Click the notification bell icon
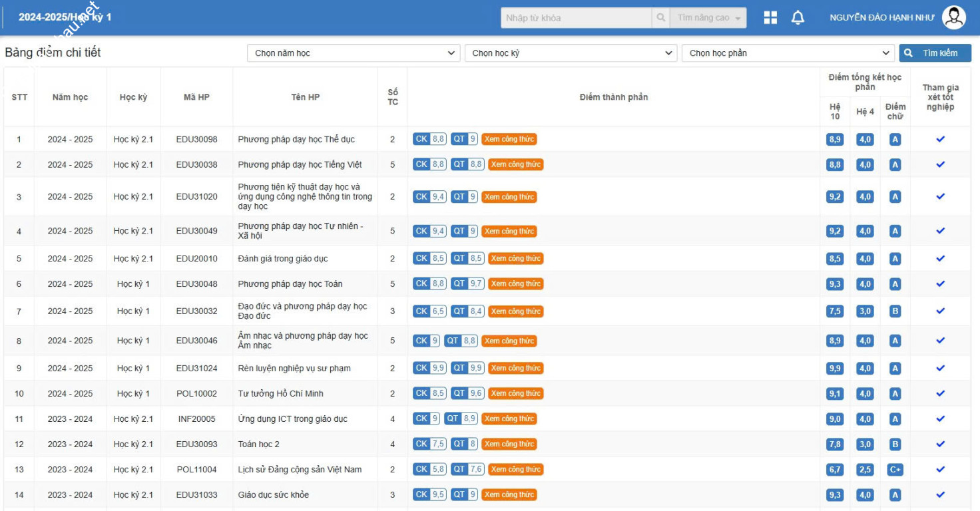The image size is (980, 511). (x=798, y=18)
